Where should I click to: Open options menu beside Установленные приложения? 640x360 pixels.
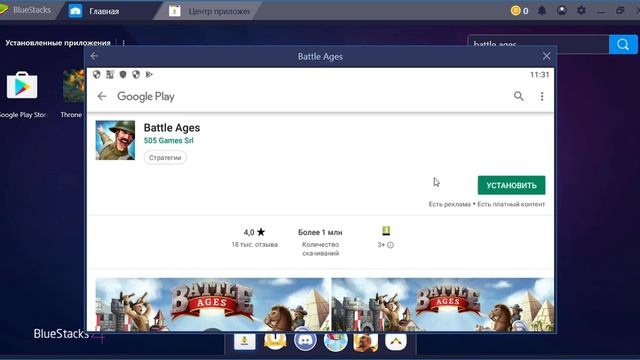[x=124, y=43]
